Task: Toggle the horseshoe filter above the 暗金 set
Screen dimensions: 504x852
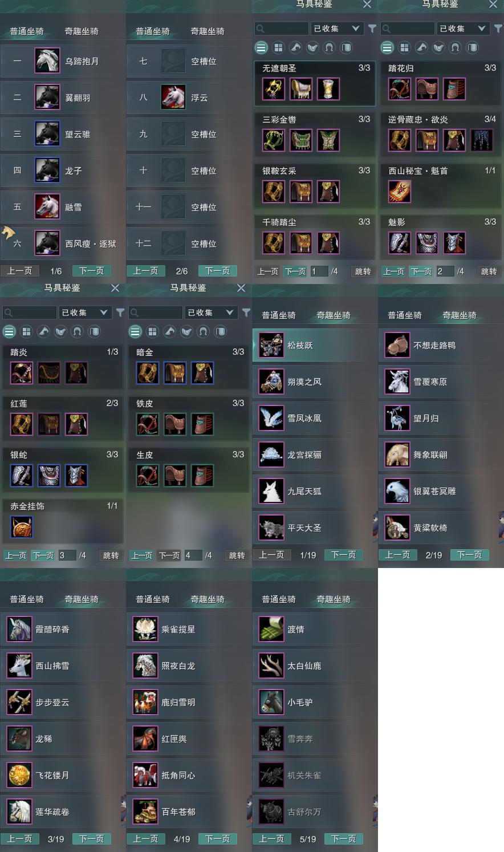Action: tap(204, 331)
